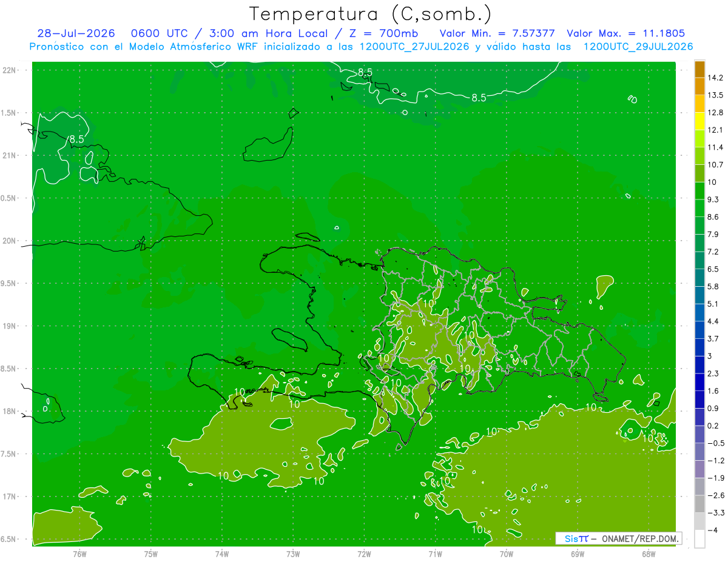Click the 76W longitude axis label
Screen dimensions: 728x562
(x=79, y=554)
